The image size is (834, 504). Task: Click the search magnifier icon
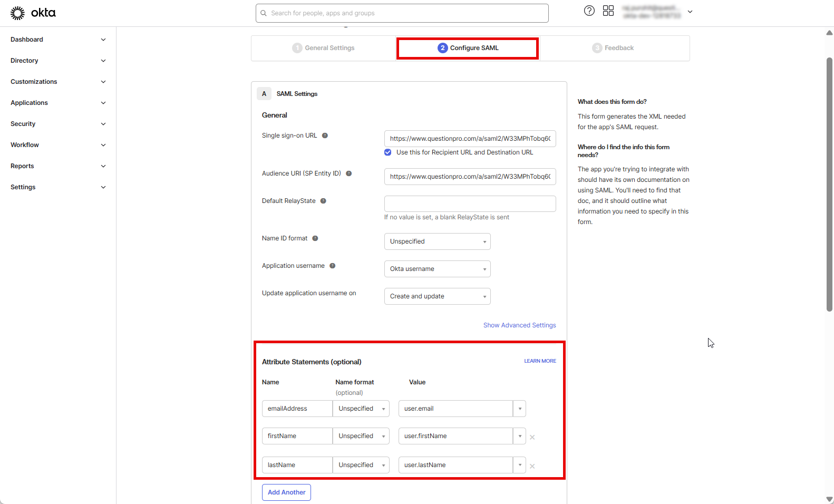coord(264,13)
